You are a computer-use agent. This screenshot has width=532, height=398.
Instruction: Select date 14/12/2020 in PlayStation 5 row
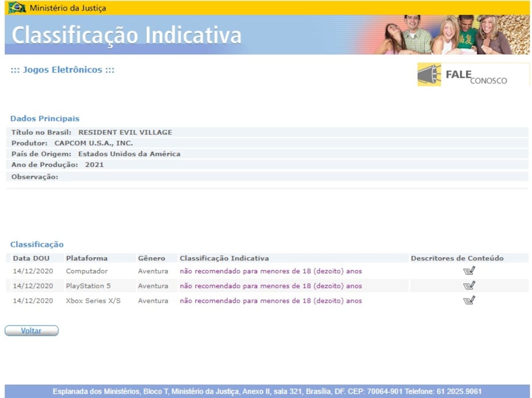[33, 286]
